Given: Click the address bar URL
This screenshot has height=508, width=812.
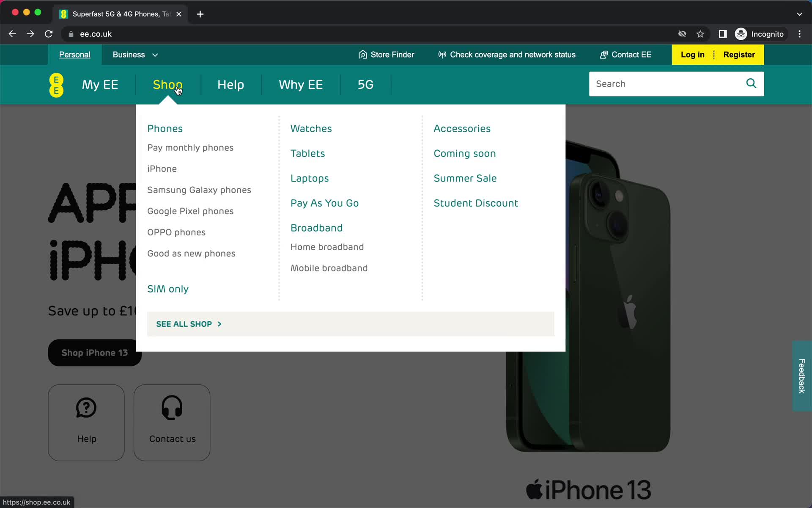Looking at the screenshot, I should [x=96, y=34].
